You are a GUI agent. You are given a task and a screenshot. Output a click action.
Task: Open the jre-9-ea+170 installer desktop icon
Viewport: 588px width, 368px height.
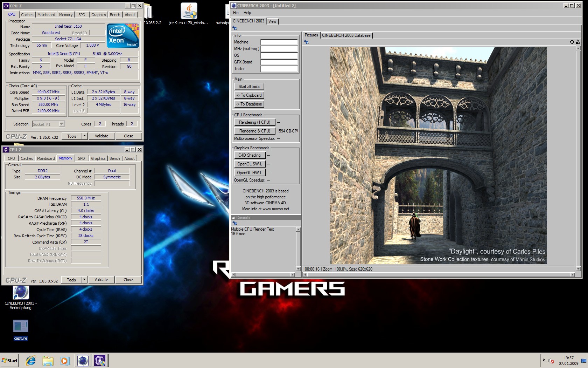189,14
